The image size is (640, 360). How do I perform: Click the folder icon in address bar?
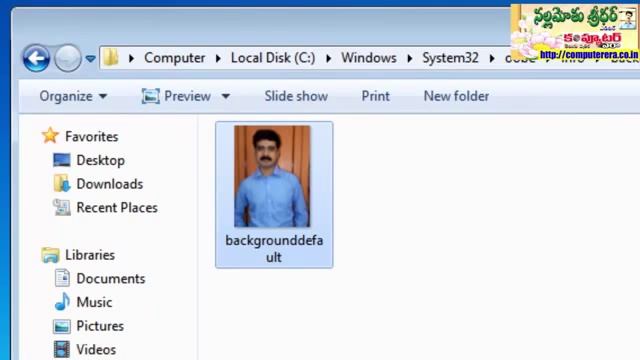click(x=110, y=58)
